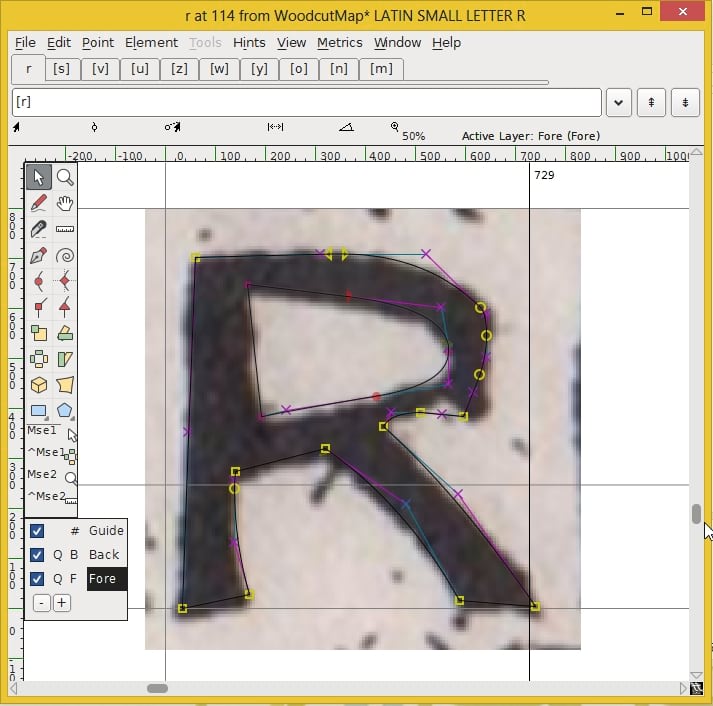Click the Mse2 mouse button tool indicator
Screen dimensions: 713x706
(x=51, y=474)
